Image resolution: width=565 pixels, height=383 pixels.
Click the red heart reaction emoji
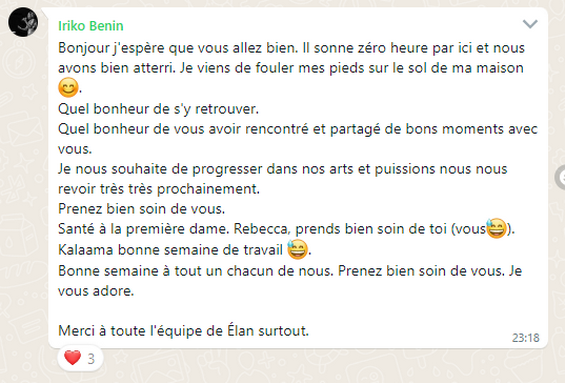point(72,358)
